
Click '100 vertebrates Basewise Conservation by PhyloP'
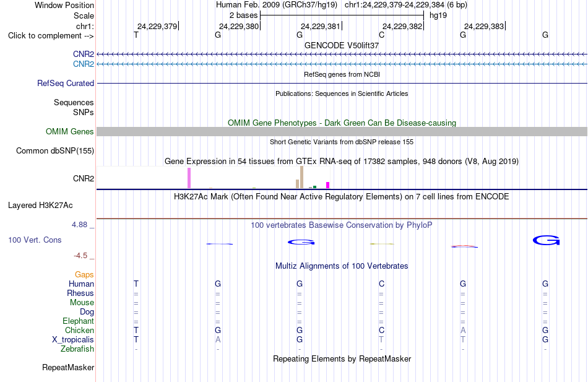click(341, 225)
